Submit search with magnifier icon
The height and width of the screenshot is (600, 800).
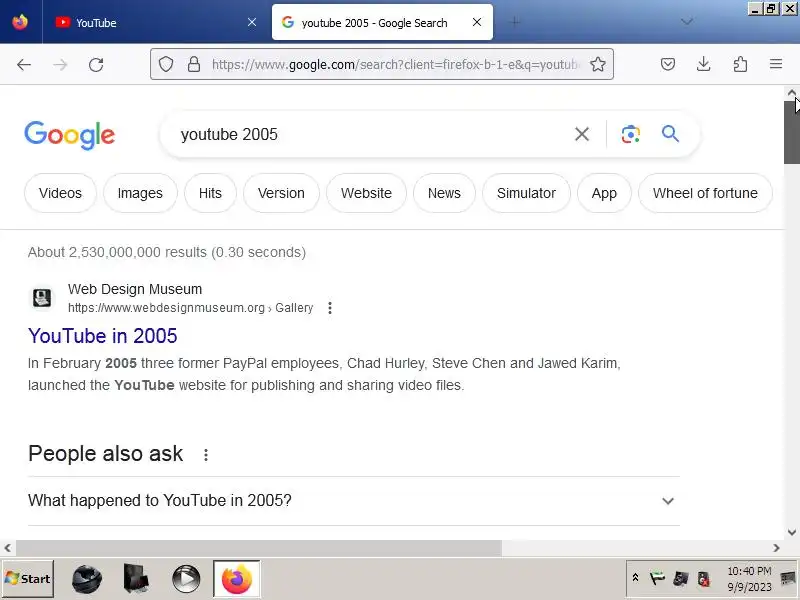click(670, 134)
